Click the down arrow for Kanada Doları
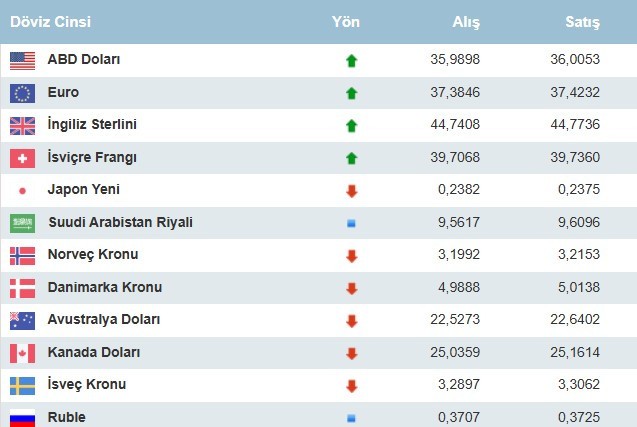The width and height of the screenshot is (637, 427). [351, 353]
